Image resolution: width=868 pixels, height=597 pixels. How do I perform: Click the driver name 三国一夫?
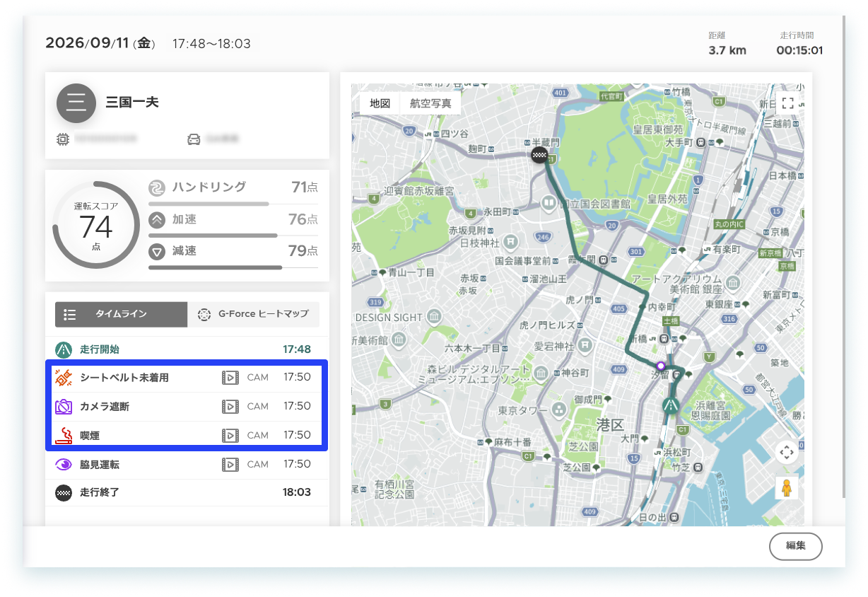pyautogui.click(x=132, y=103)
